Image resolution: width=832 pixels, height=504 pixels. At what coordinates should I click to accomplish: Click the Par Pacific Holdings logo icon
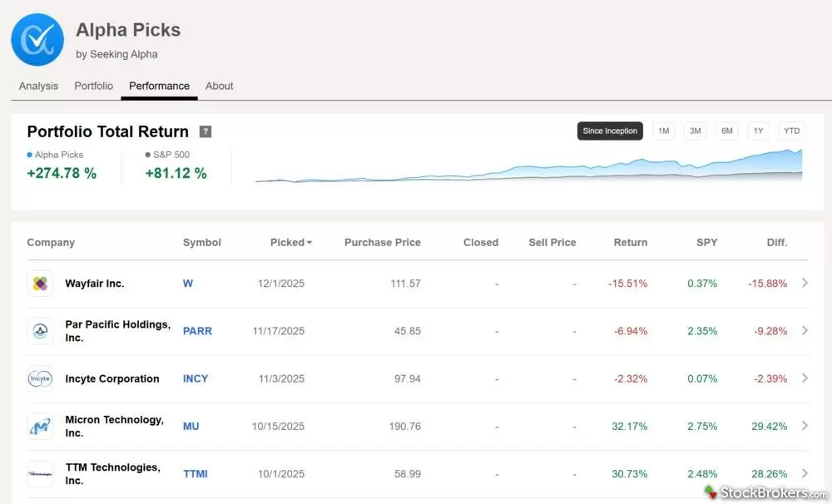[x=40, y=331]
